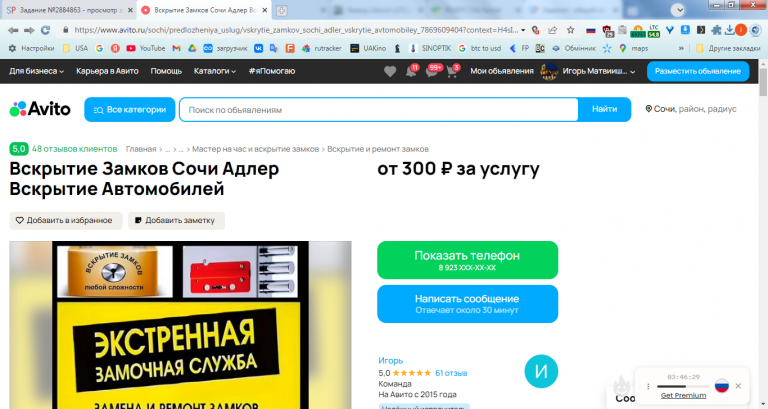Viewport: 768px width, 409px height.
Task: Go to Главная breadcrumb
Action: pyautogui.click(x=141, y=149)
